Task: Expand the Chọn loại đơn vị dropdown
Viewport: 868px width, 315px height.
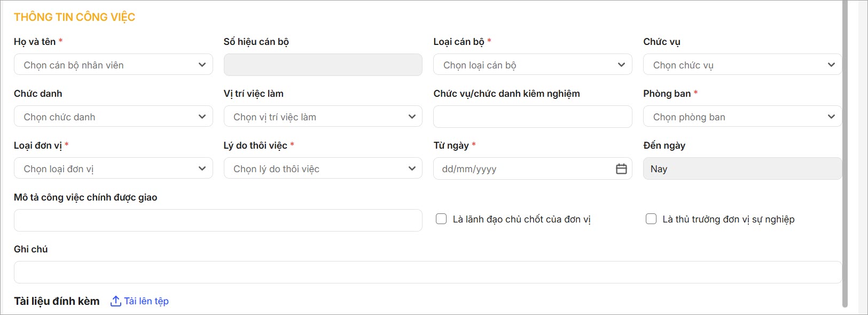Action: point(113,168)
